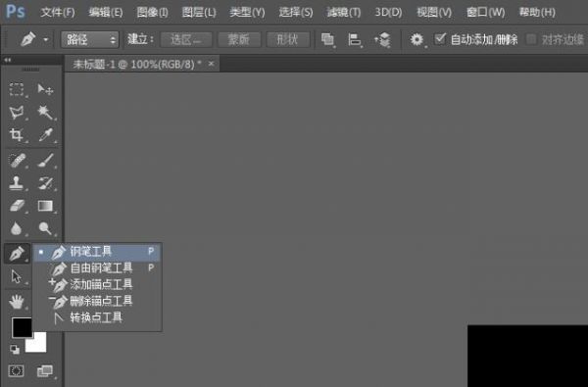Viewport: 588px width, 387px height.
Task: Open the 编辑(E) menu
Action: click(106, 13)
